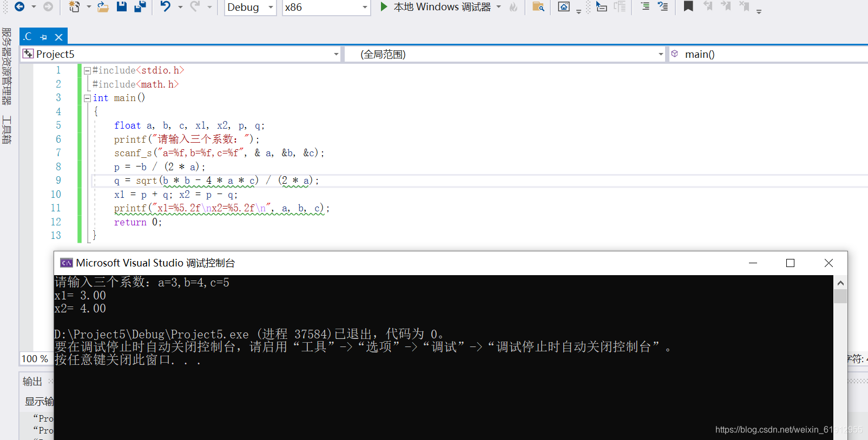Close the debug console window
Screen dimensions: 868x440
[828, 263]
